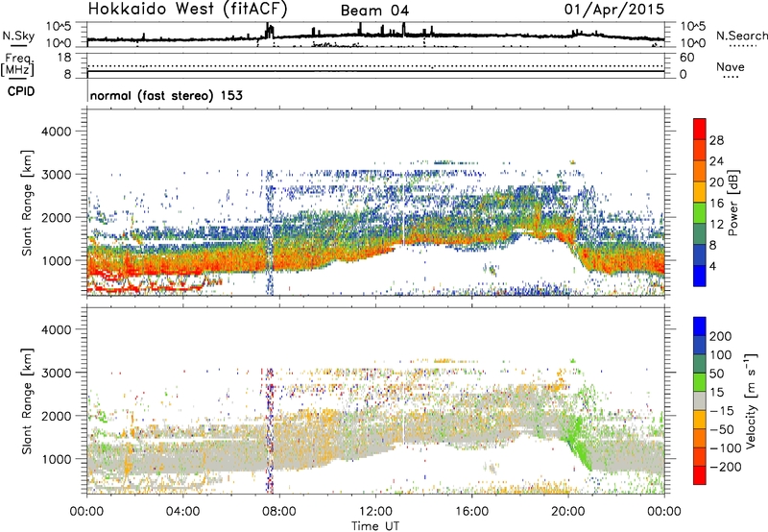
Task: Click the '12:00' time axis label
Action: click(x=375, y=512)
